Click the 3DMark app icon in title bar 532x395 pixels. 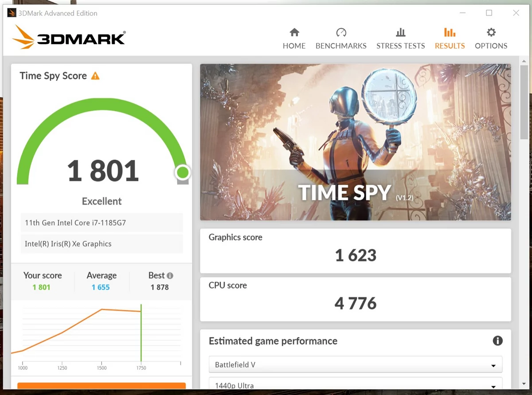click(x=12, y=13)
